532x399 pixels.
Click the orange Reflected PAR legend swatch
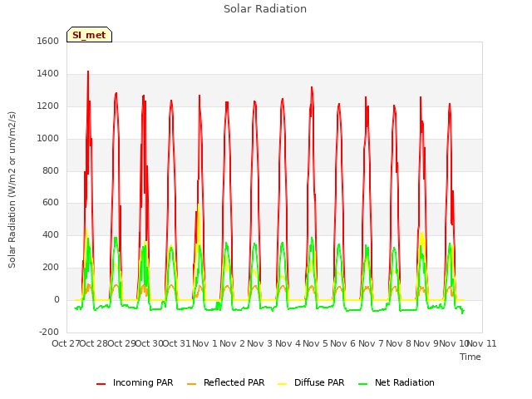pos(192,384)
